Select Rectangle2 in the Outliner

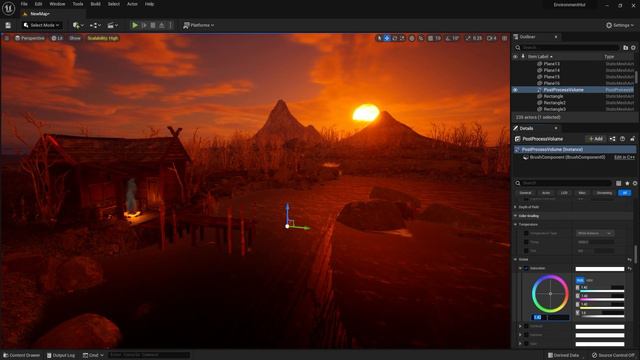click(x=554, y=103)
